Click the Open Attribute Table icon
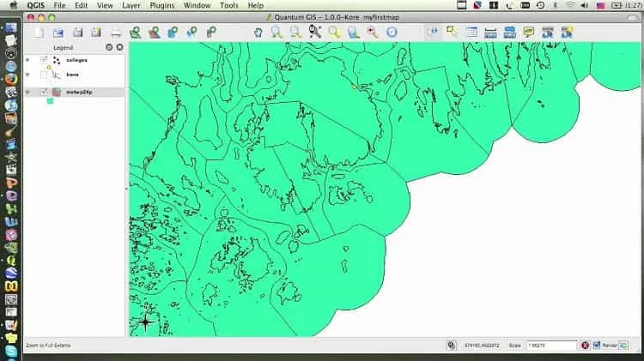Viewport: 644px width, 361px height. click(471, 33)
